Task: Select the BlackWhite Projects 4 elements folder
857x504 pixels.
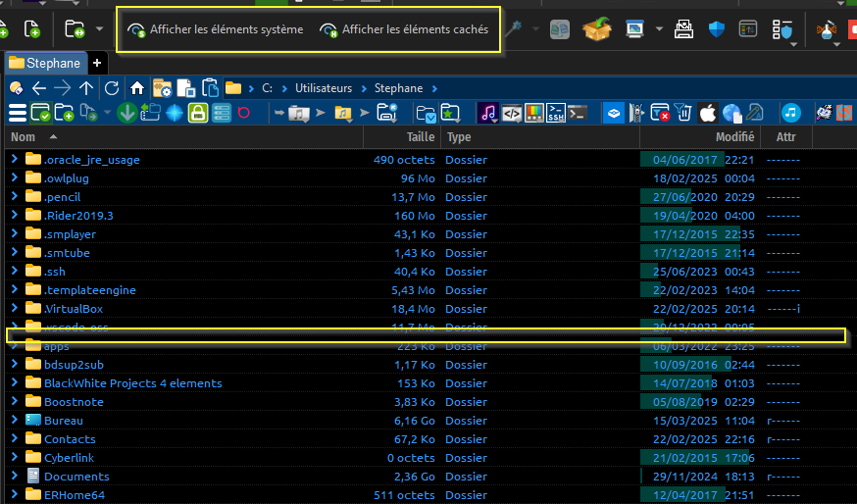Action: tap(132, 383)
